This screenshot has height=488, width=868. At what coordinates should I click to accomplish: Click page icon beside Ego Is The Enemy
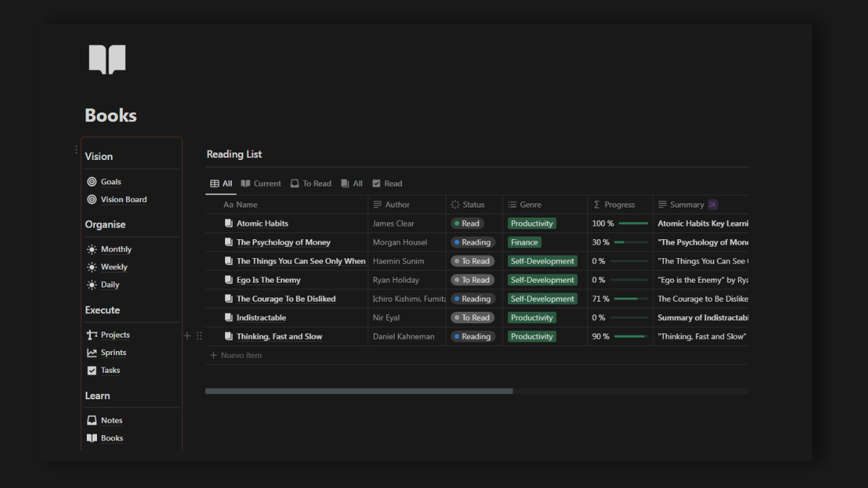pos(229,280)
